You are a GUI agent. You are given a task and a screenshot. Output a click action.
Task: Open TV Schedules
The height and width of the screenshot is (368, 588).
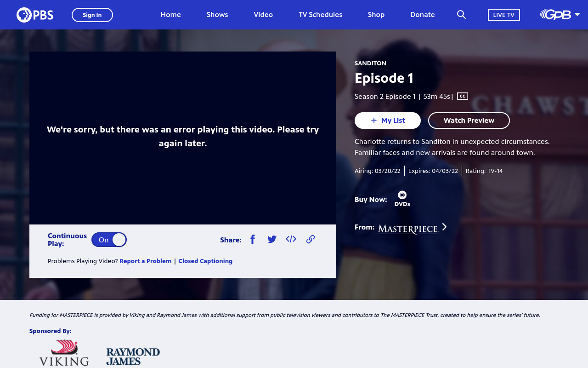[320, 15]
